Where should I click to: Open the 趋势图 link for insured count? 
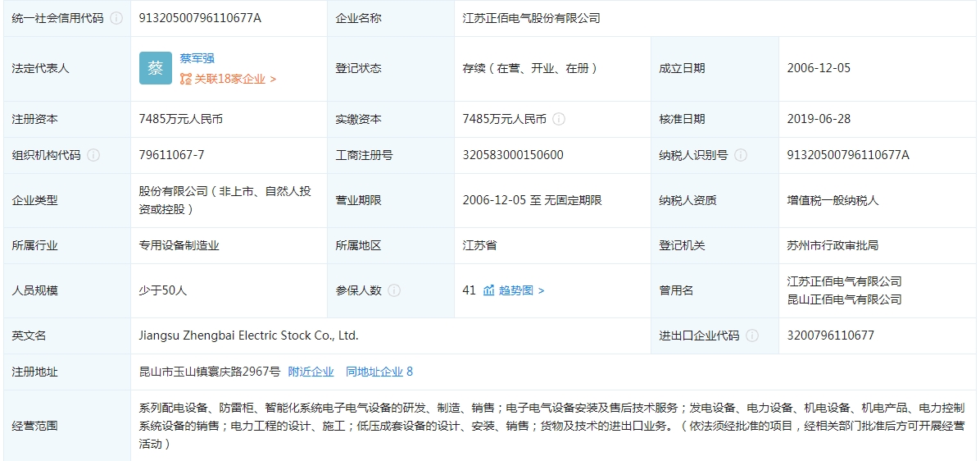(516, 290)
